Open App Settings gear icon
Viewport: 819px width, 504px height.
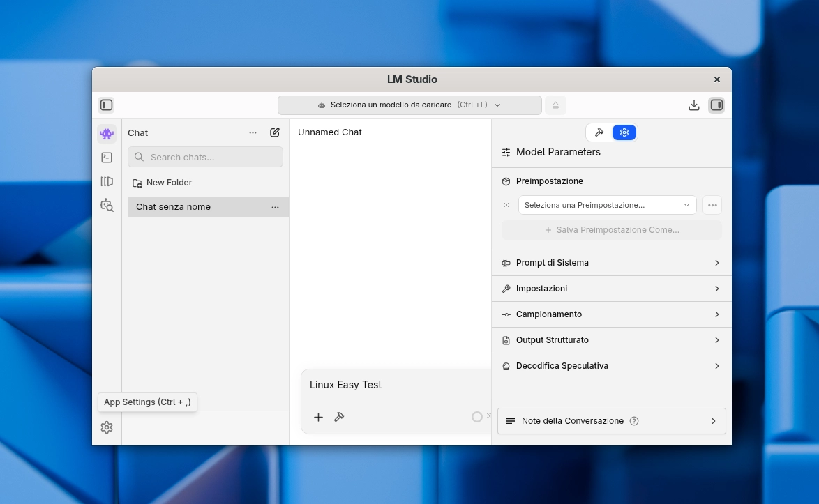(x=107, y=427)
